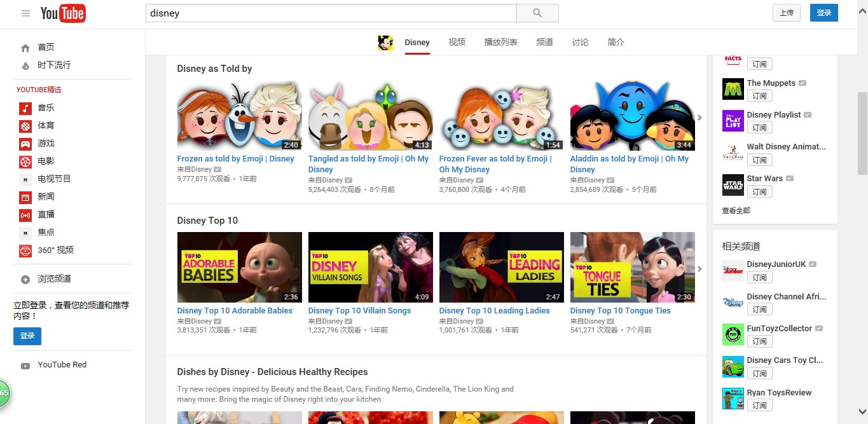Select the 体育 sports icon
Screen dimensions: 868x424
pyautogui.click(x=25, y=126)
